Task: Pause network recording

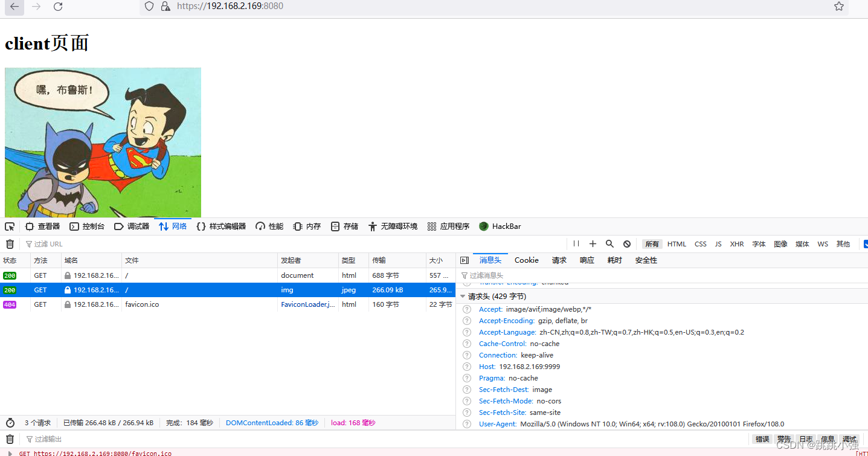Action: (x=576, y=244)
